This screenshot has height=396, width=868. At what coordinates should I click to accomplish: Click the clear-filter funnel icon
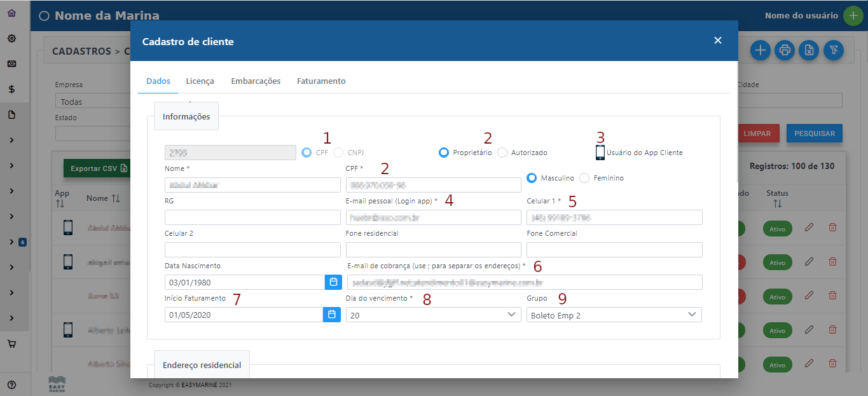point(833,50)
